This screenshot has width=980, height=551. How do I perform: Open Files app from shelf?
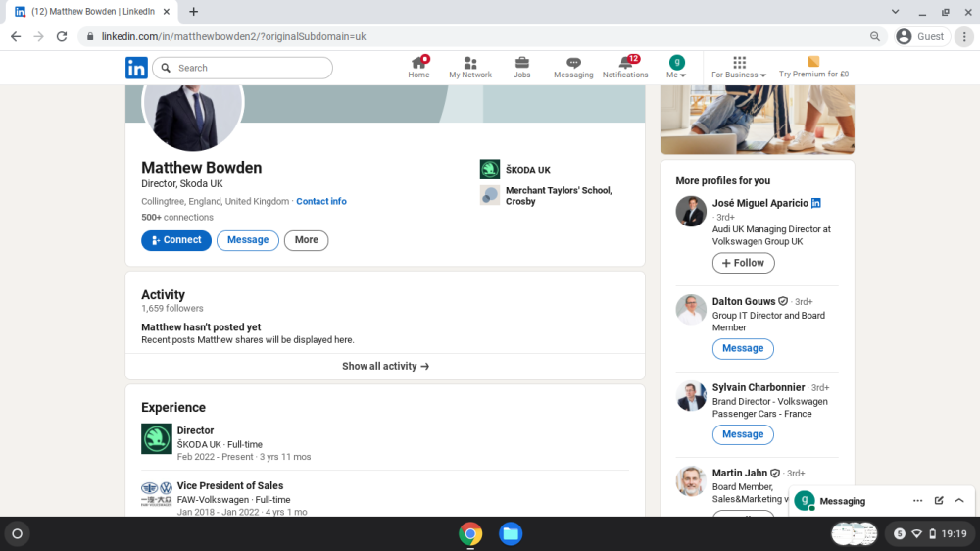tap(511, 534)
